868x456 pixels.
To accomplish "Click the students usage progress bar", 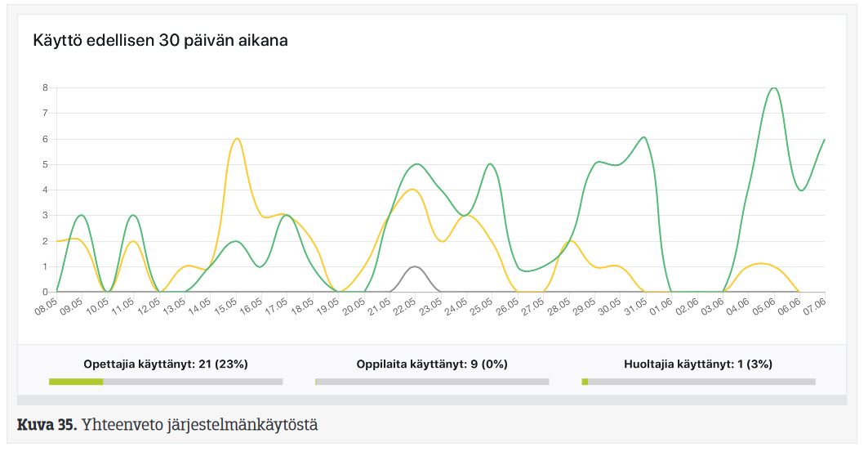I will click(x=432, y=382).
